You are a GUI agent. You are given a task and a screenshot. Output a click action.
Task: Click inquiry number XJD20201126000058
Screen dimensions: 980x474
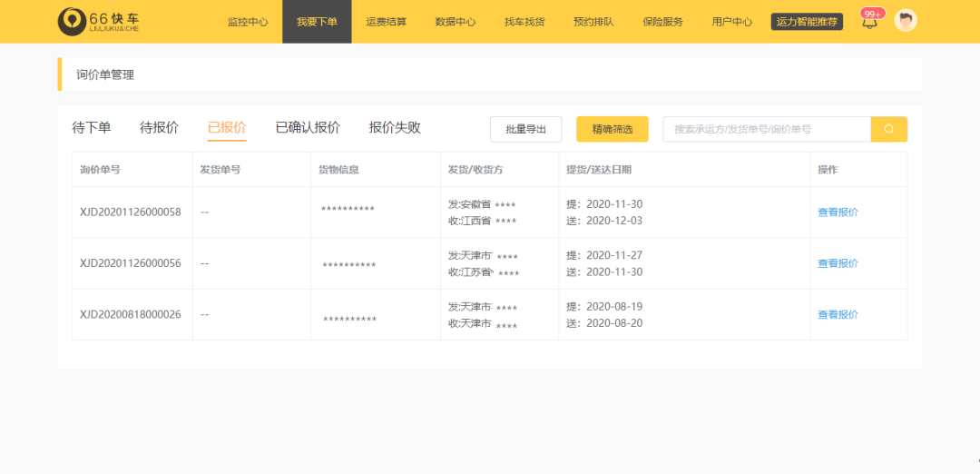(131, 212)
